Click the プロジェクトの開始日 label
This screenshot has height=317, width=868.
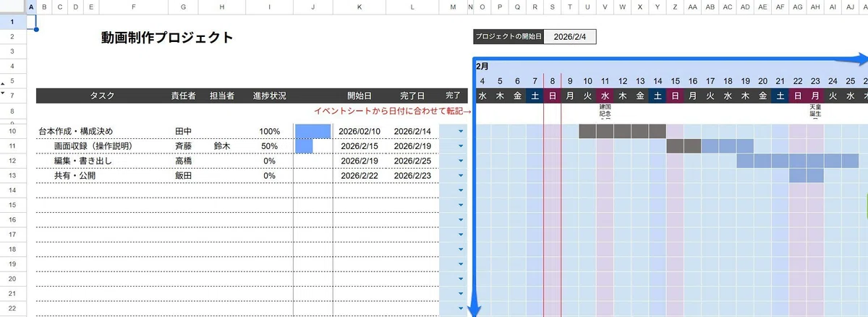(508, 37)
